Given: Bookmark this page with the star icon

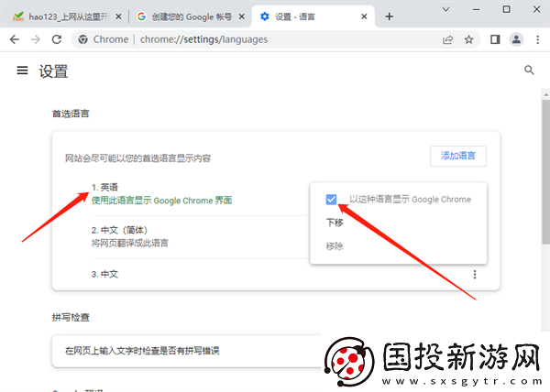Looking at the screenshot, I should click(x=469, y=39).
